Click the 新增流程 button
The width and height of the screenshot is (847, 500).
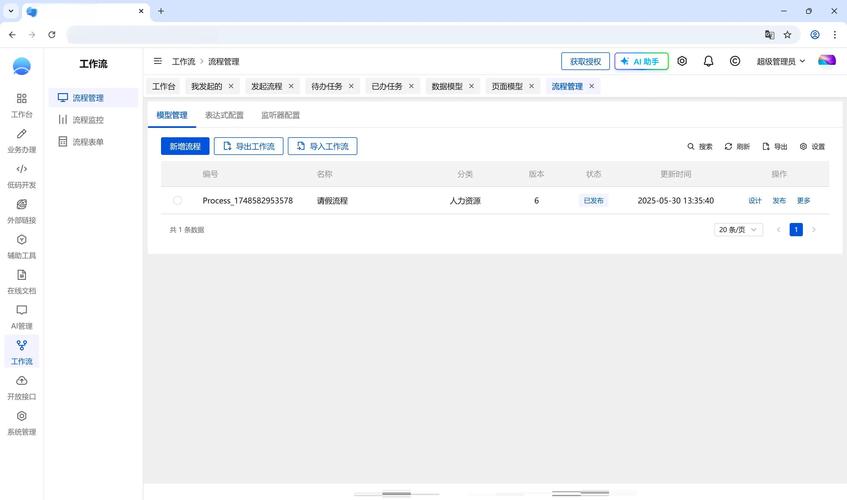point(185,146)
